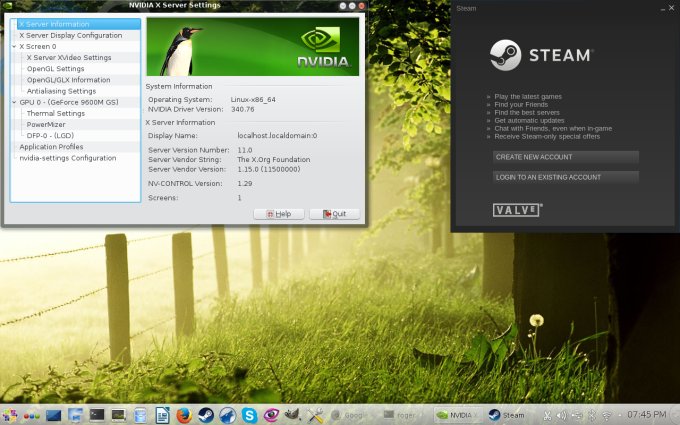Launch GIMP from the taskbar
Image resolution: width=680 pixels, height=425 pixels.
[x=293, y=414]
